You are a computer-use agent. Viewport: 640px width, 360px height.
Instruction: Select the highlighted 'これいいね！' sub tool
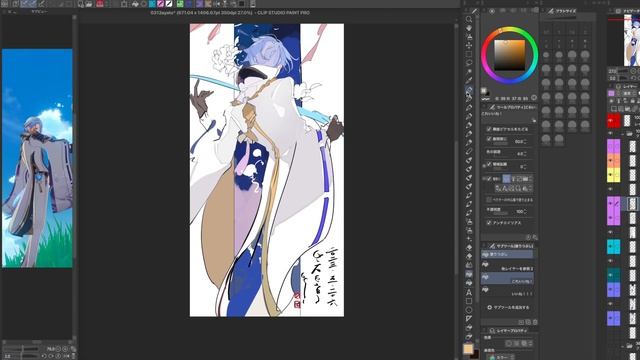pyautogui.click(x=507, y=279)
